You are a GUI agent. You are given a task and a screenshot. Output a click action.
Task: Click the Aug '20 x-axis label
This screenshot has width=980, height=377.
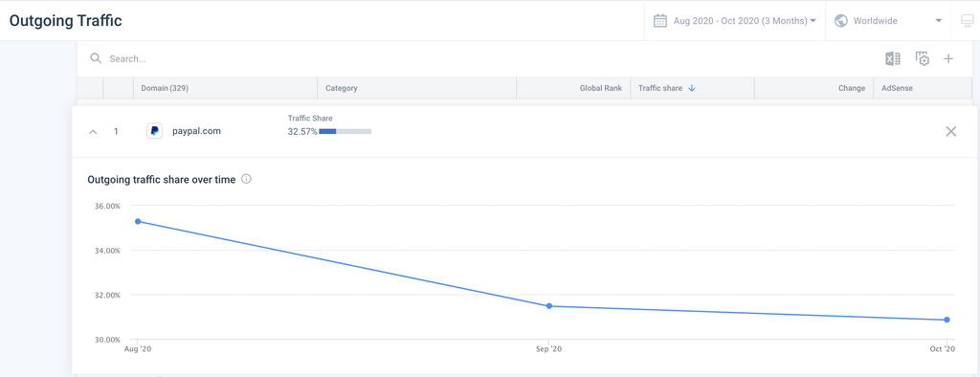pos(138,349)
